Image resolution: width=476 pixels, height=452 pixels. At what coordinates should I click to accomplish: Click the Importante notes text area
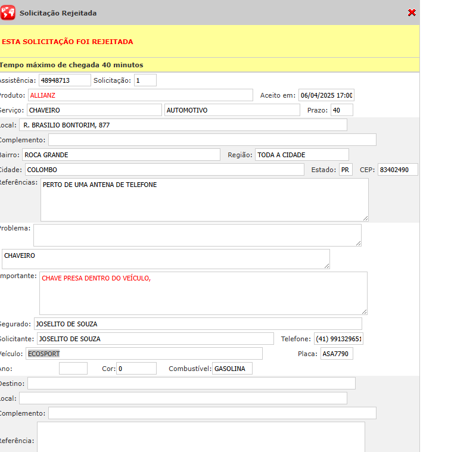click(x=203, y=293)
